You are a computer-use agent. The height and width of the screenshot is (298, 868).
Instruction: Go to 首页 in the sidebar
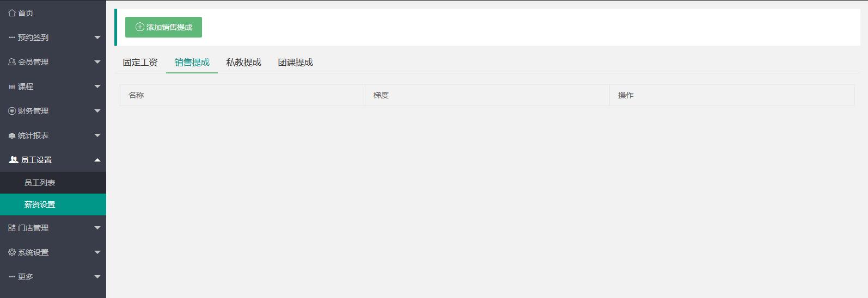point(26,13)
